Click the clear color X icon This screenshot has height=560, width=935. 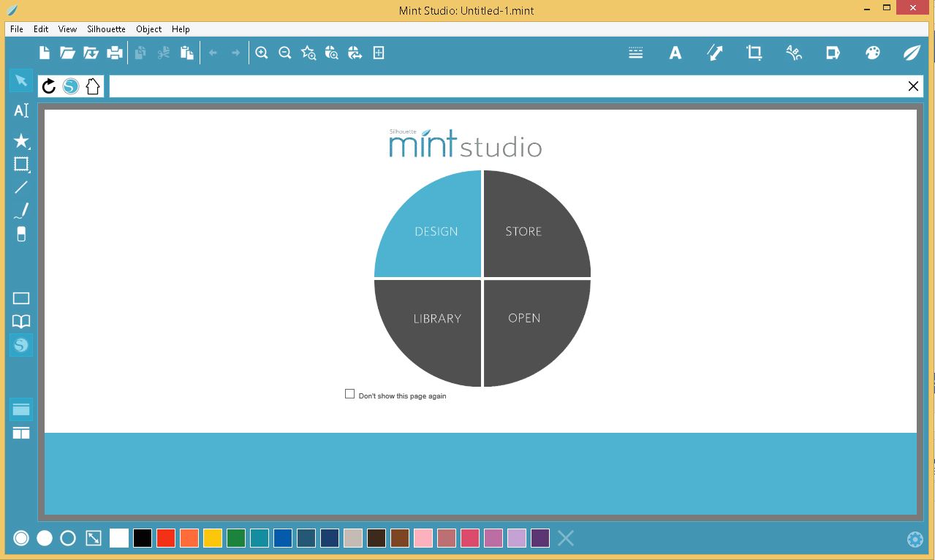pyautogui.click(x=565, y=538)
